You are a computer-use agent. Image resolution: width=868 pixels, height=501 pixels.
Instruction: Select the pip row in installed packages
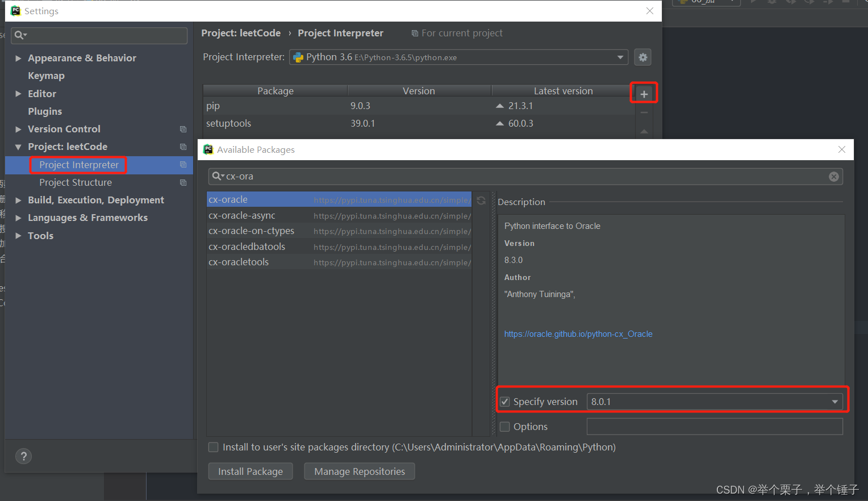point(419,106)
